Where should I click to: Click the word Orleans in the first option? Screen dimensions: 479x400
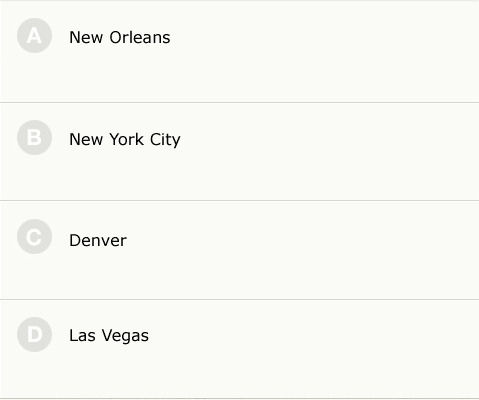coord(140,37)
